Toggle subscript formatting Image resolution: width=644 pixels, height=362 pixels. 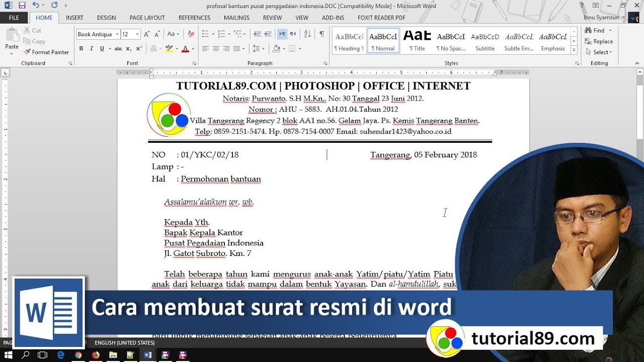(129, 49)
